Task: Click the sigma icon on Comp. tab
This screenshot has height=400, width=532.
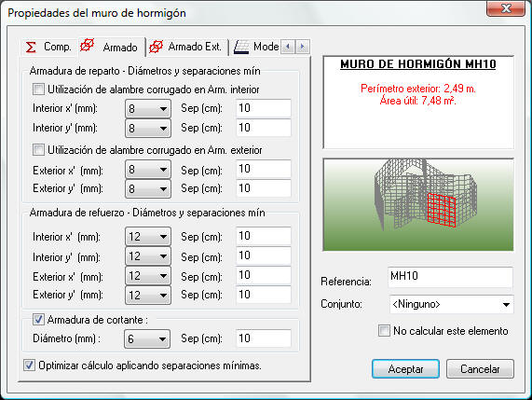Action: tap(31, 47)
